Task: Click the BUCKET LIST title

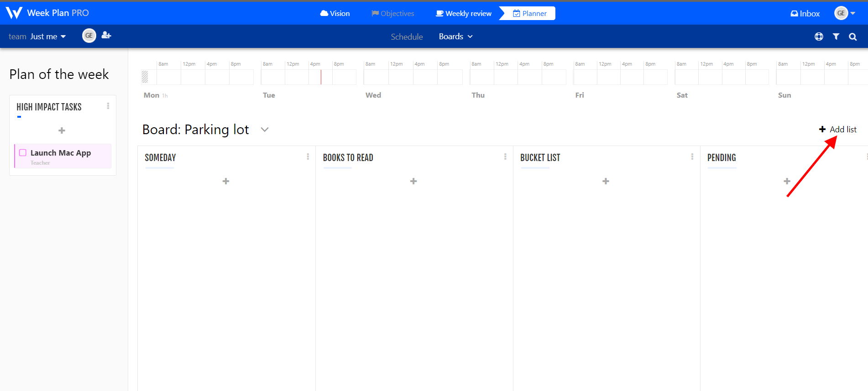Action: 540,158
